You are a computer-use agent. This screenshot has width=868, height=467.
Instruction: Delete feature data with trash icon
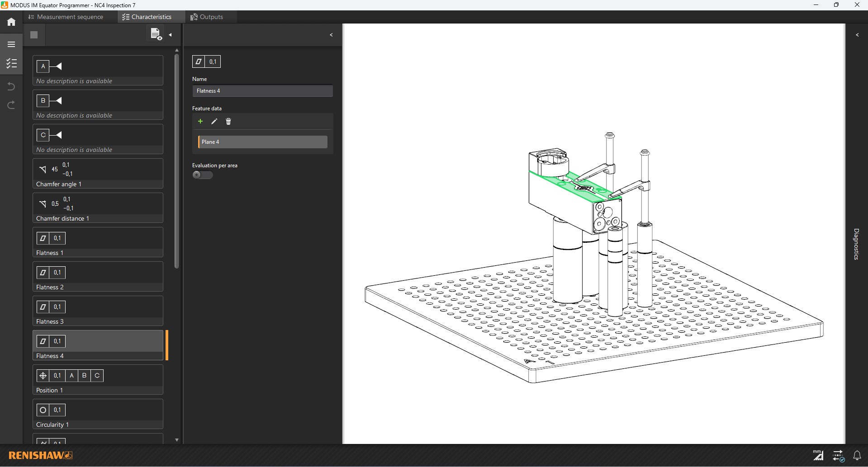coord(228,121)
